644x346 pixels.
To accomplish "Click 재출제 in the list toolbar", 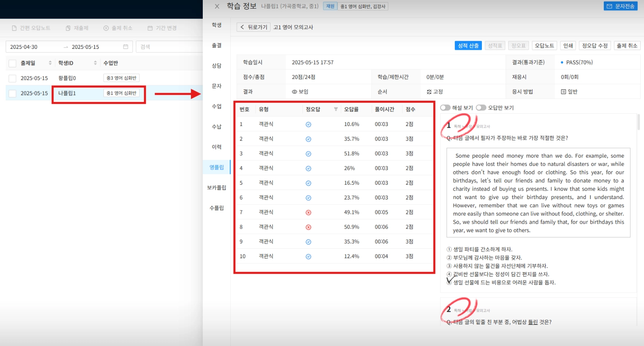I will click(77, 28).
